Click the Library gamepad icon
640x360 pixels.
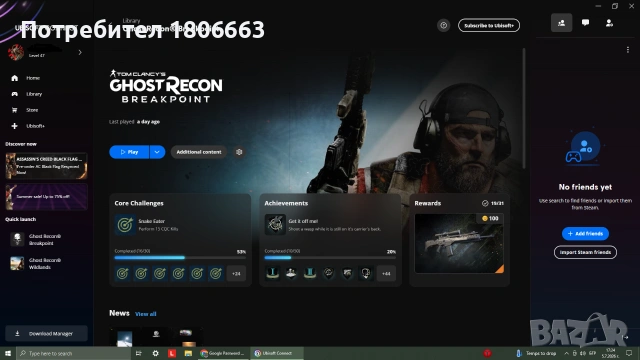pos(15,94)
